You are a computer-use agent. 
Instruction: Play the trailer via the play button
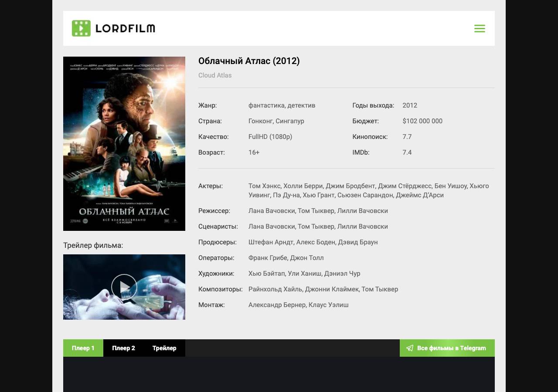tap(124, 287)
